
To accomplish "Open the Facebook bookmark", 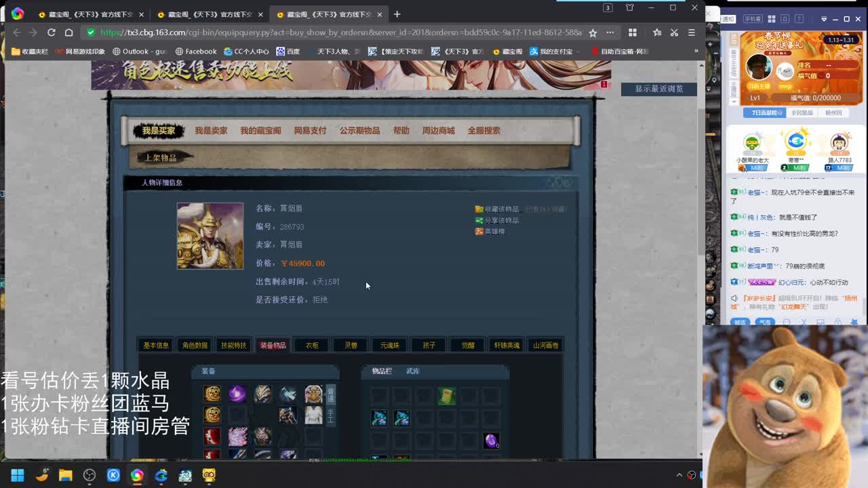I will coord(196,52).
